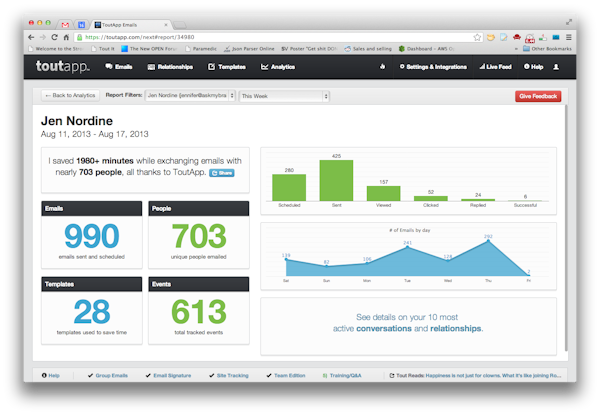The height and width of the screenshot is (415, 600).
Task: Click the hand icon in the navbar
Action: (383, 67)
